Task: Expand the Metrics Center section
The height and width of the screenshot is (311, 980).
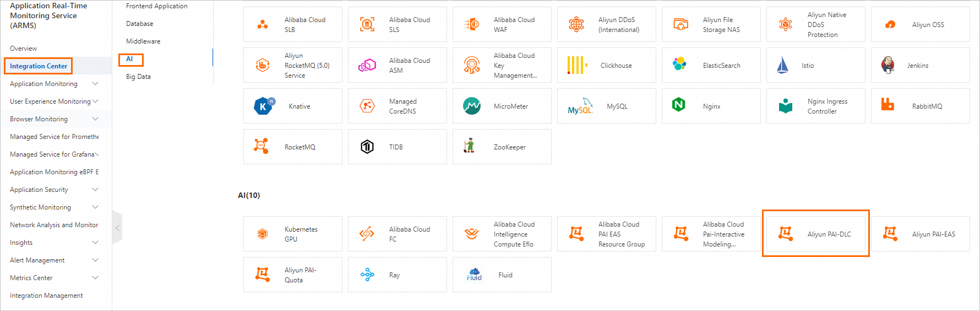Action: 95,278
